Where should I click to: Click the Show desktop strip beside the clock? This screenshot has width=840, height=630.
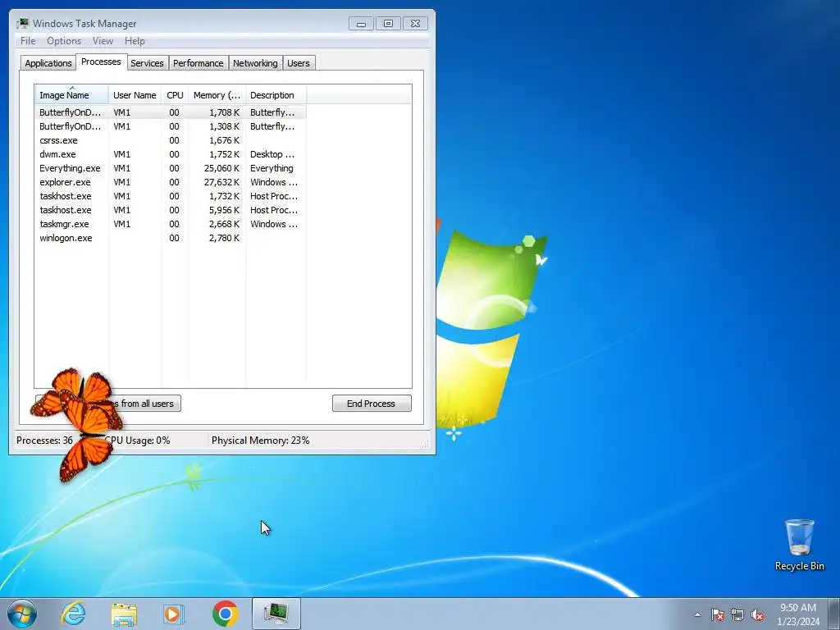[834, 614]
